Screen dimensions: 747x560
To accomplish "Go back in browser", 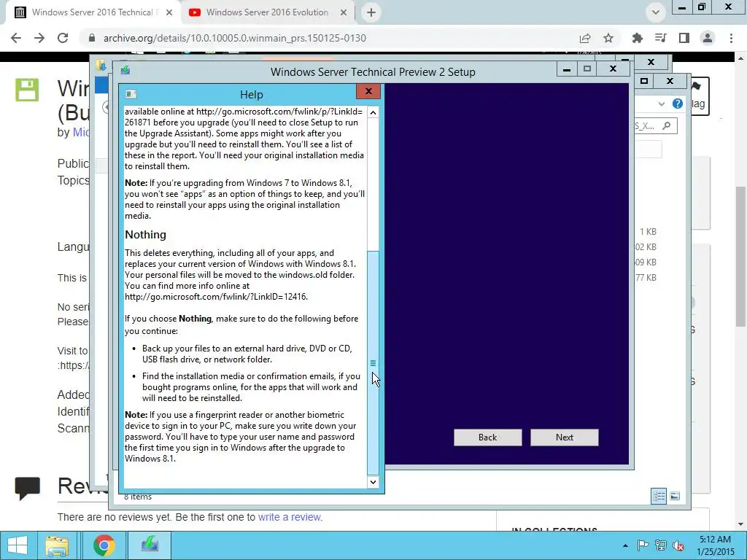I will (16, 38).
